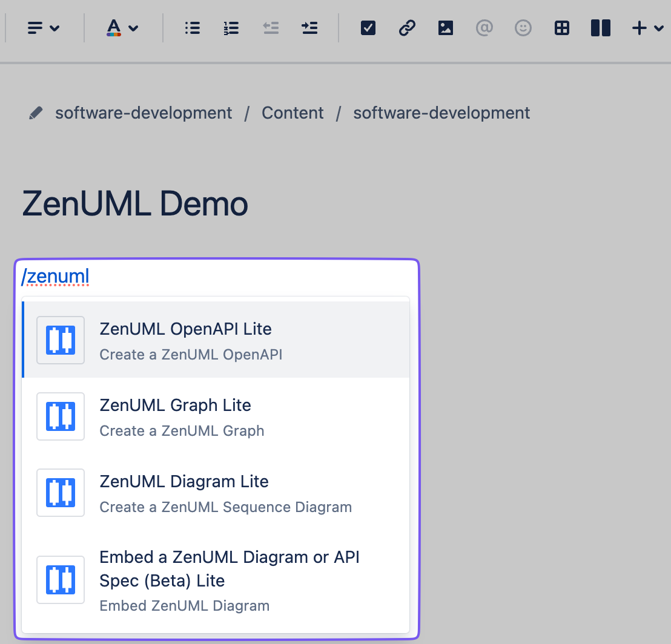The height and width of the screenshot is (644, 671).
Task: Insert a numbered list
Action: click(231, 28)
